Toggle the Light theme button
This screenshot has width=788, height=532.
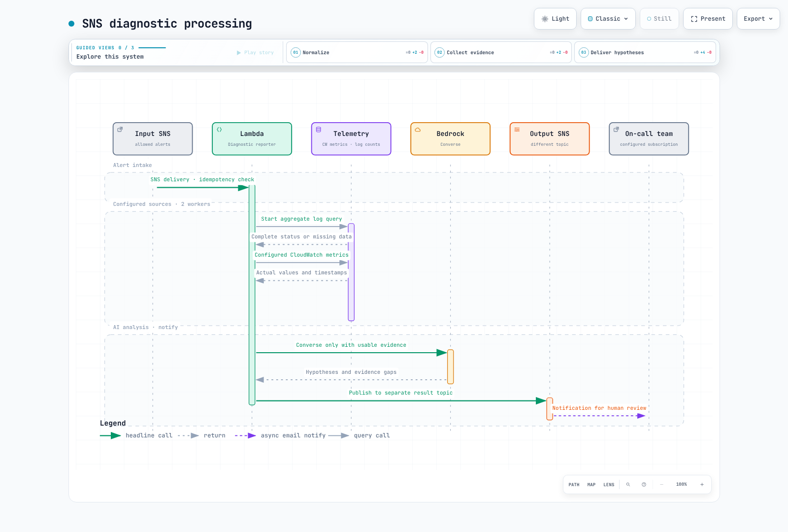[555, 19]
